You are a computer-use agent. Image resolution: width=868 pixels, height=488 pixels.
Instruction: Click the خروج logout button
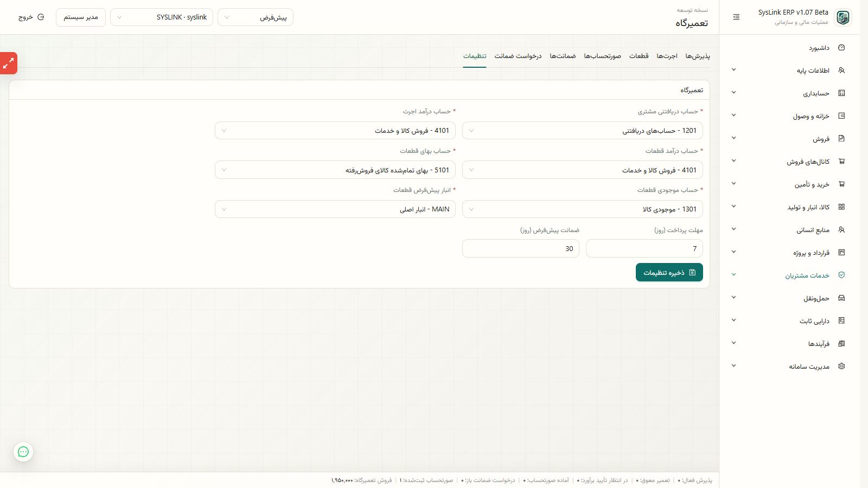(x=31, y=17)
